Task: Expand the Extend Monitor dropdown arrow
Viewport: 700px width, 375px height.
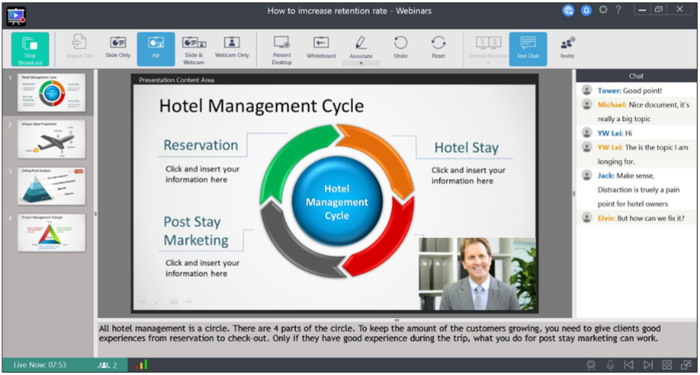Action: click(x=488, y=63)
